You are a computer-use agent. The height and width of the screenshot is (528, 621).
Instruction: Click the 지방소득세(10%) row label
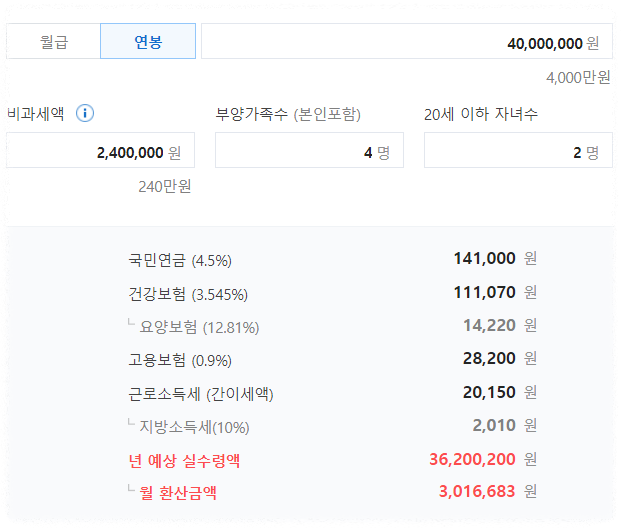pos(194,427)
